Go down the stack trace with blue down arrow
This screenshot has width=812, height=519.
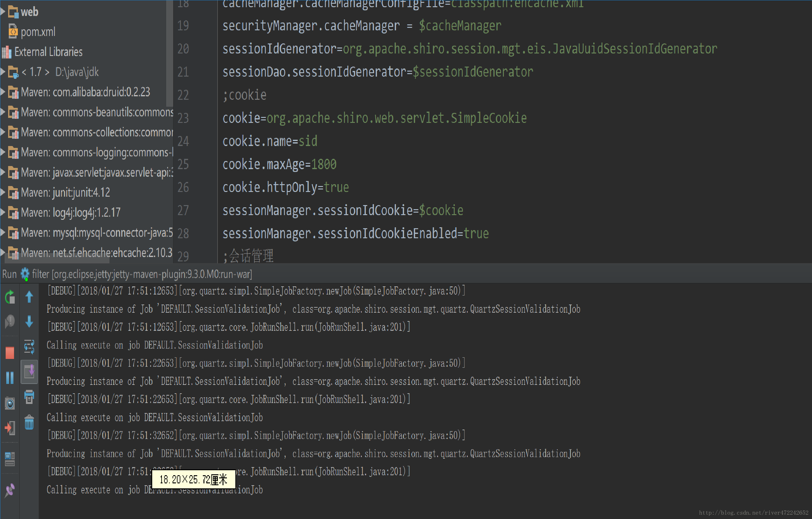(x=29, y=321)
